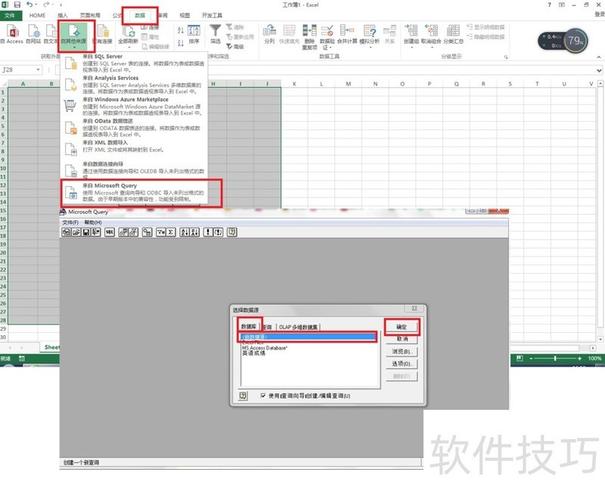The image size is (605, 500).
Task: Select OLAP Cubes (OLAP 多维数据集) tab
Action: click(x=298, y=327)
